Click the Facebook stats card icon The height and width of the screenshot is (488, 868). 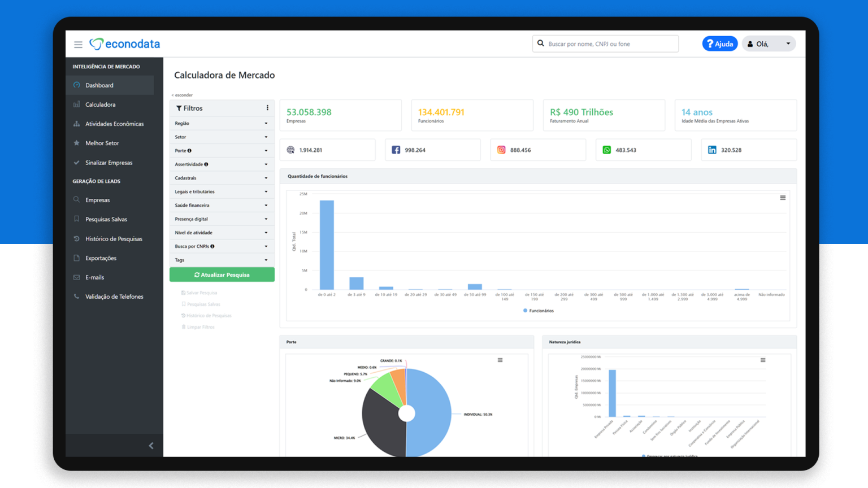(395, 150)
